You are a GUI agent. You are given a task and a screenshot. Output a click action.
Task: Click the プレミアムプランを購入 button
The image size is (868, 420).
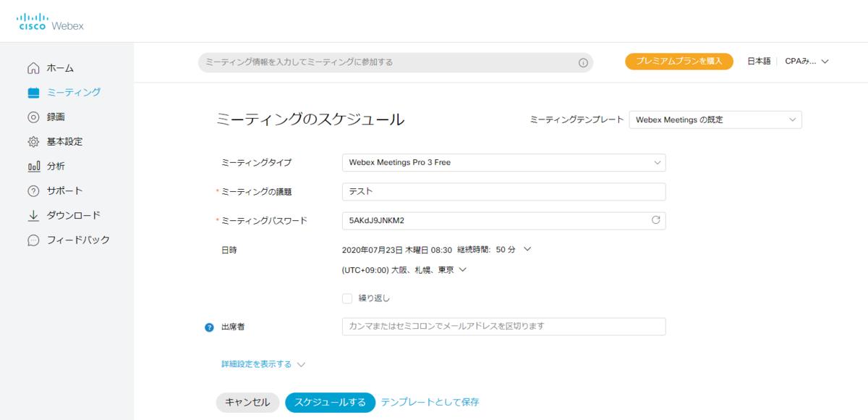(679, 62)
